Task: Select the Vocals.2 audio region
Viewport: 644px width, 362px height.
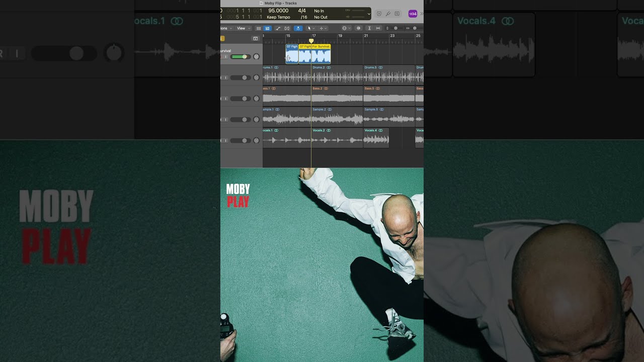Action: [337, 138]
